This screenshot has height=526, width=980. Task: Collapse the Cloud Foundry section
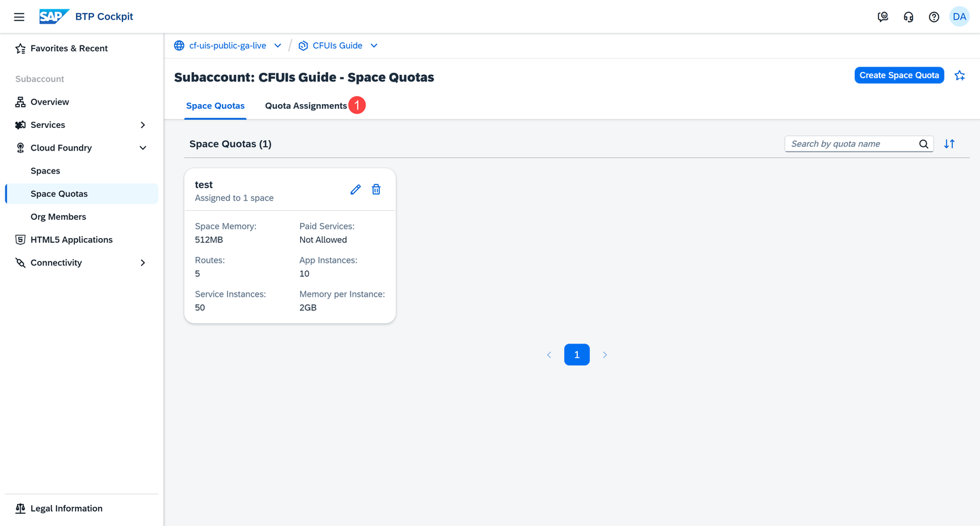[143, 148]
